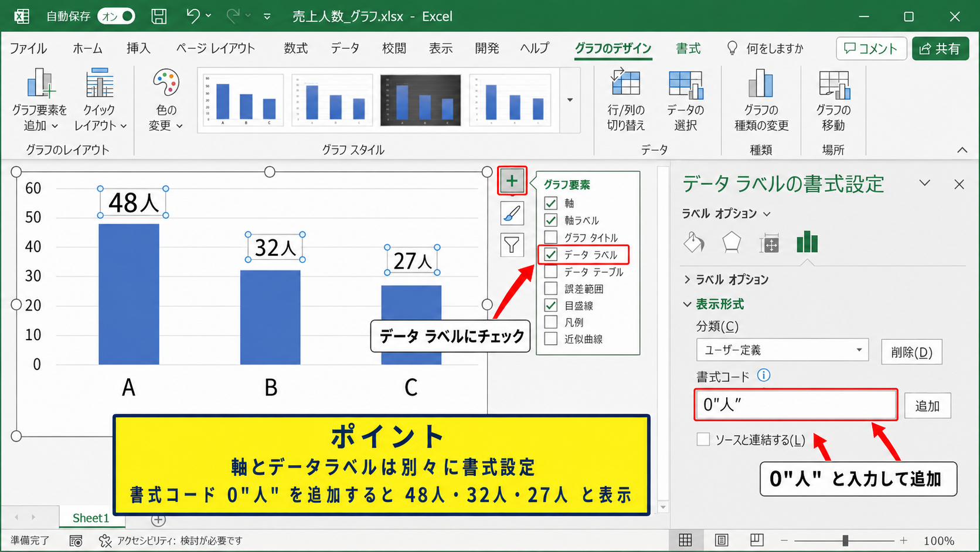980x552 pixels.
Task: Toggle AutoSave (自動保存) switch
Action: (116, 16)
